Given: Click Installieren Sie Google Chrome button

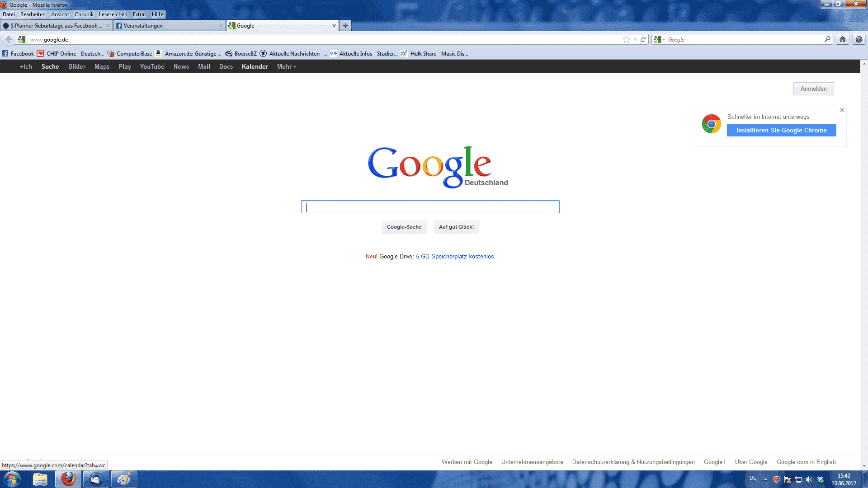Looking at the screenshot, I should (781, 130).
